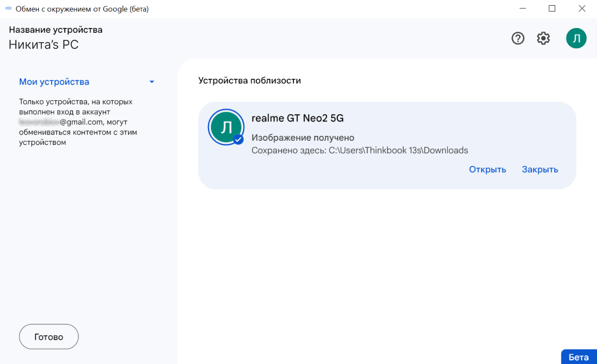
Task: Click the device name Никита's PC
Action: click(x=44, y=45)
